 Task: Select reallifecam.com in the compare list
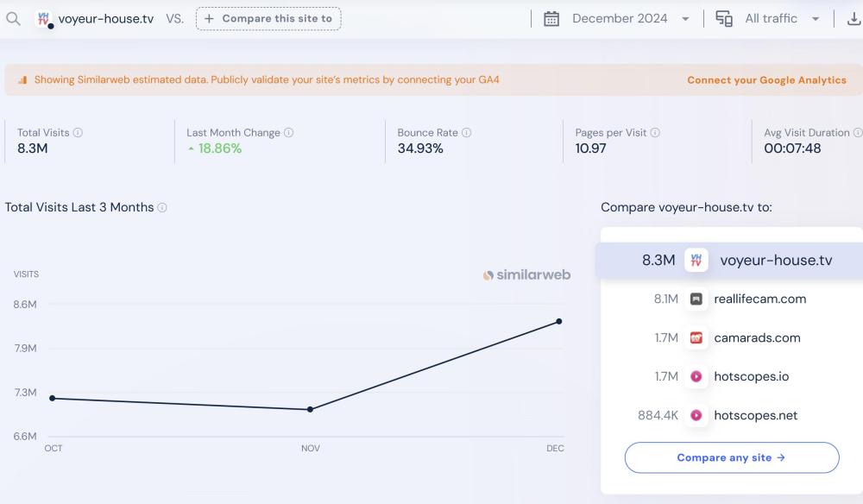(x=759, y=299)
